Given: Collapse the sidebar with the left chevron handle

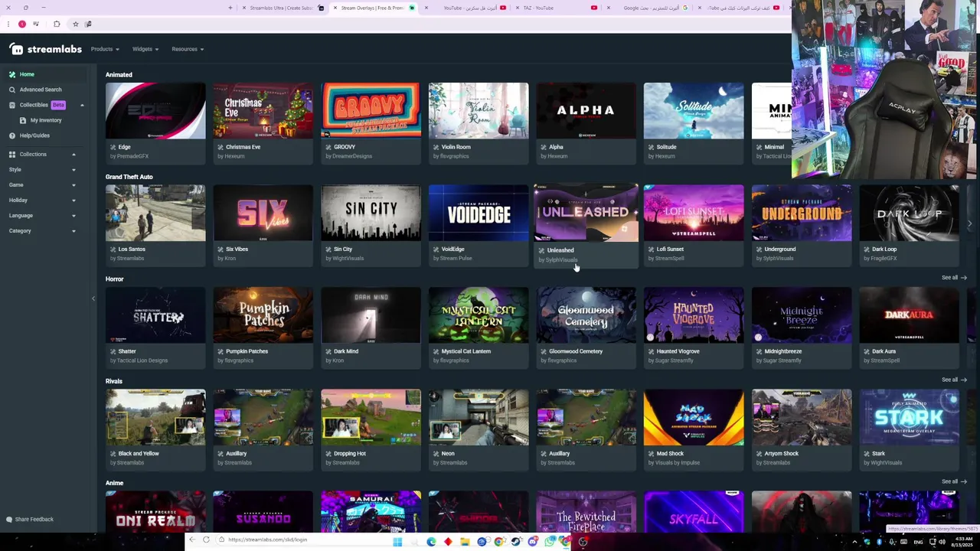Looking at the screenshot, I should pos(93,298).
